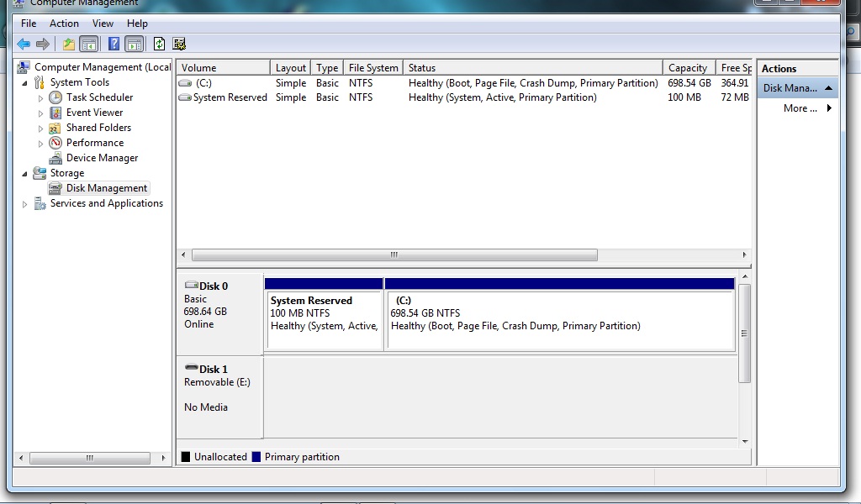Click tree pane scroll right arrow

(163, 458)
